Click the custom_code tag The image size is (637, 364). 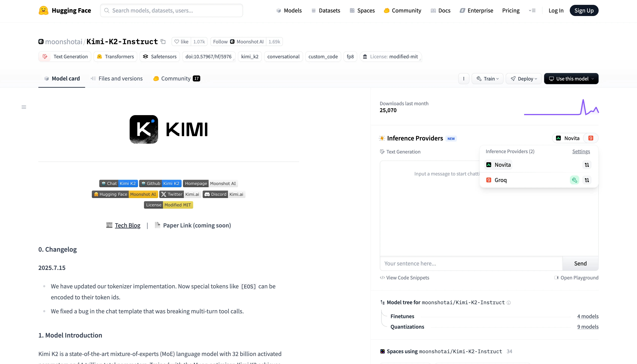click(x=323, y=57)
